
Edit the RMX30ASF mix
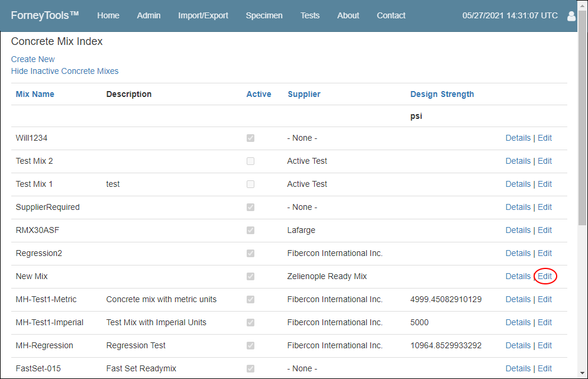545,230
